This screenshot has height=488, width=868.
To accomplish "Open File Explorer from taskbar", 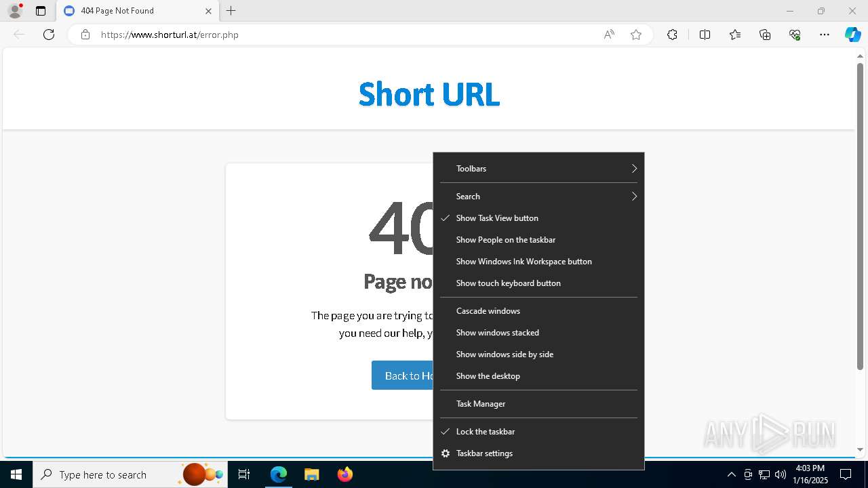I will [311, 474].
